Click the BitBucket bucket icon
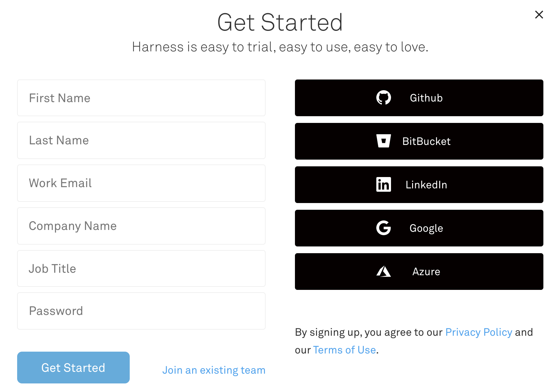The height and width of the screenshot is (392, 555). (383, 141)
